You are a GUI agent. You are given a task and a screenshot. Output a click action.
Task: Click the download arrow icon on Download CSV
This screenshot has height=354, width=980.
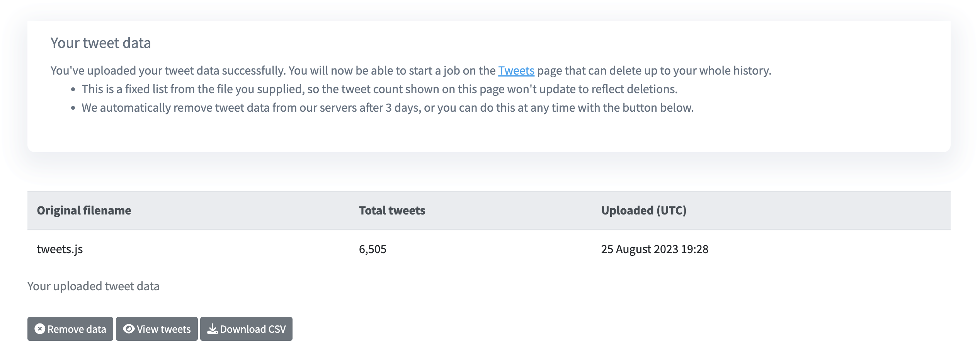pos(213,329)
